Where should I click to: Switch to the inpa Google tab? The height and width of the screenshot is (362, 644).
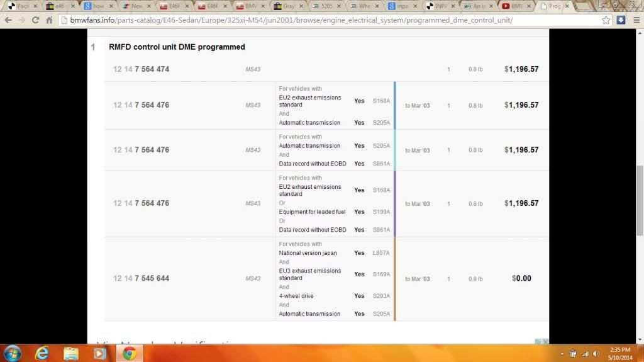pyautogui.click(x=402, y=6)
